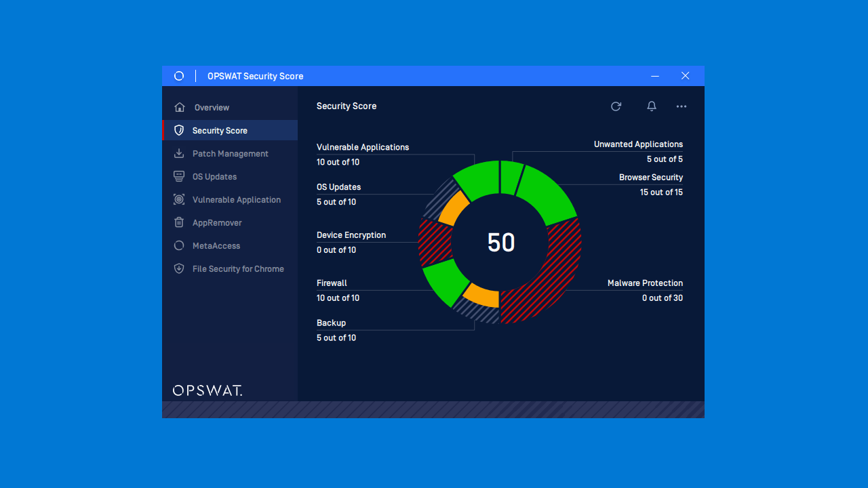
Task: Click the green Vulnerable Applications chart segment
Action: point(479,180)
